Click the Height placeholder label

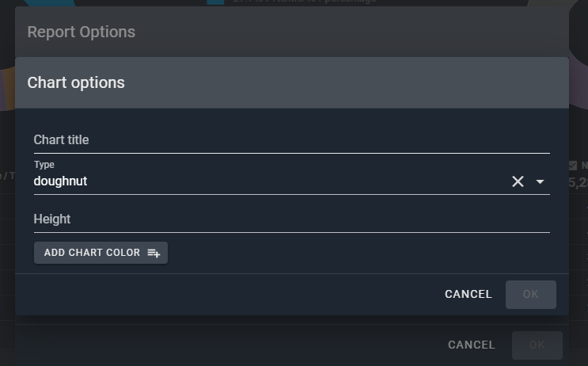pos(52,219)
